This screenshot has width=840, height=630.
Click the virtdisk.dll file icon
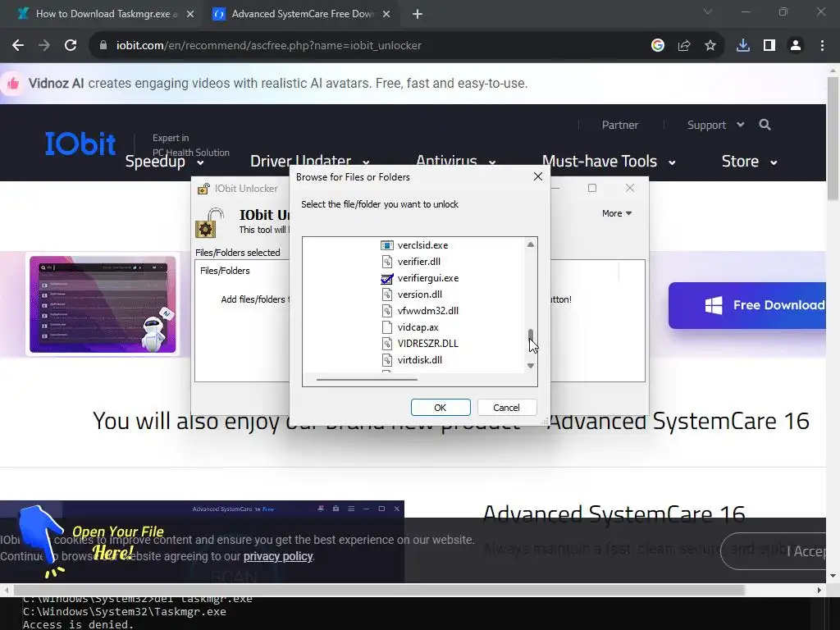pyautogui.click(x=387, y=360)
